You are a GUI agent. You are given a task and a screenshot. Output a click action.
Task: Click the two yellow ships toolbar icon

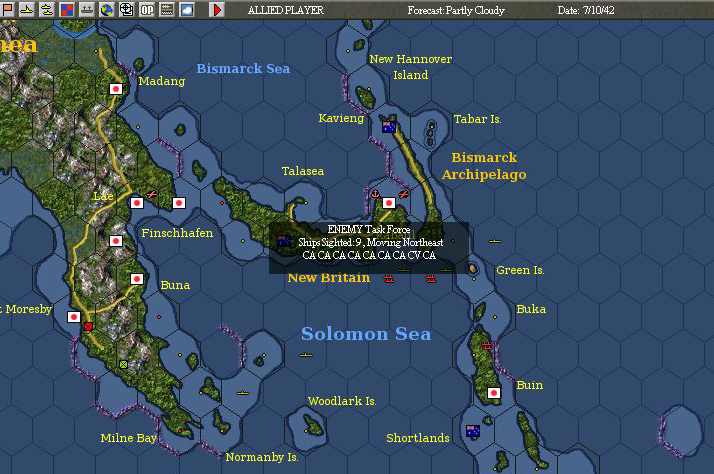tap(47, 10)
